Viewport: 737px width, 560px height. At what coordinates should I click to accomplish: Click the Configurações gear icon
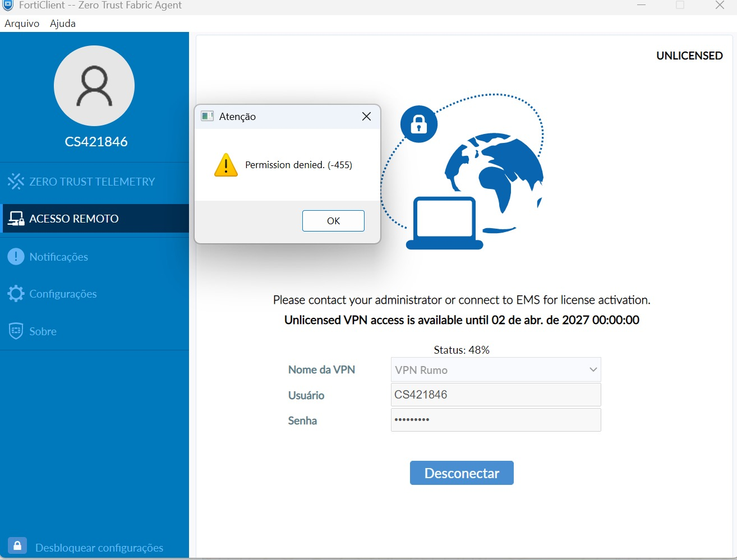(16, 294)
